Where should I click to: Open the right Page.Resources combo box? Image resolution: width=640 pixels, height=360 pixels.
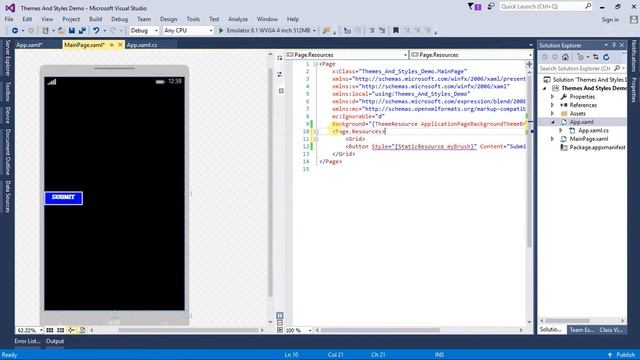coord(471,55)
